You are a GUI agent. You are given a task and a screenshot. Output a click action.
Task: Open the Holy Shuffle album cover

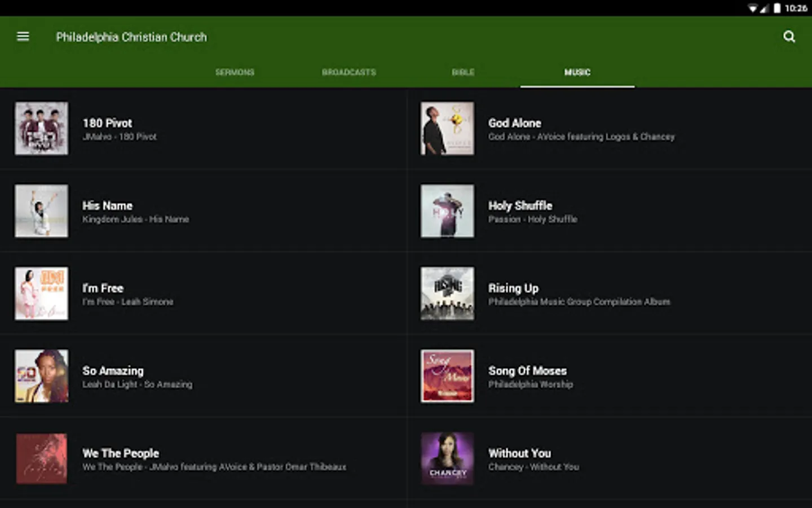pos(447,211)
